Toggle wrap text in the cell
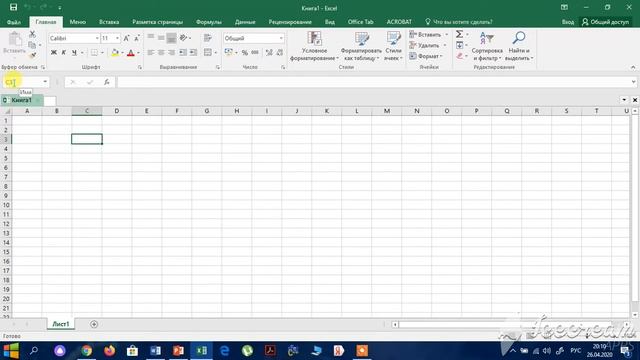This screenshot has height=360, width=640. tap(208, 38)
